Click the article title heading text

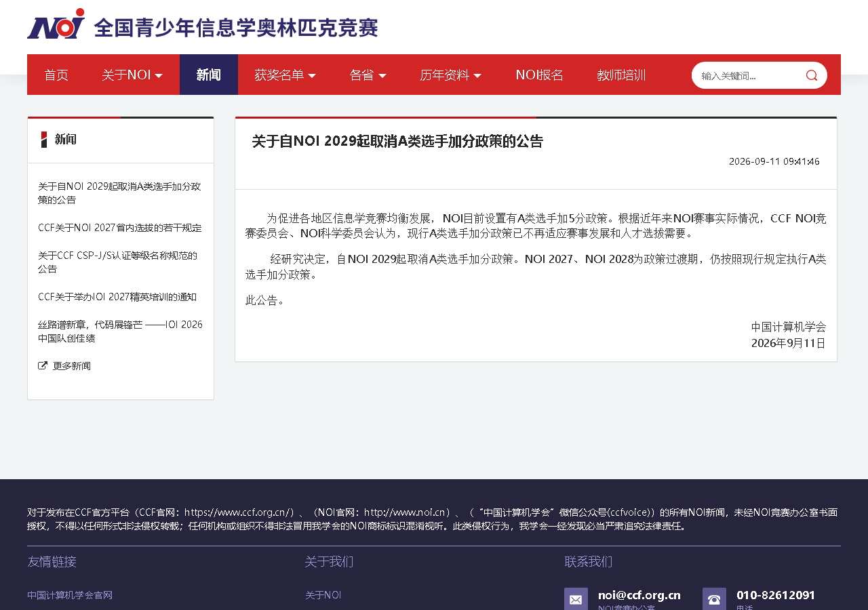coord(397,141)
